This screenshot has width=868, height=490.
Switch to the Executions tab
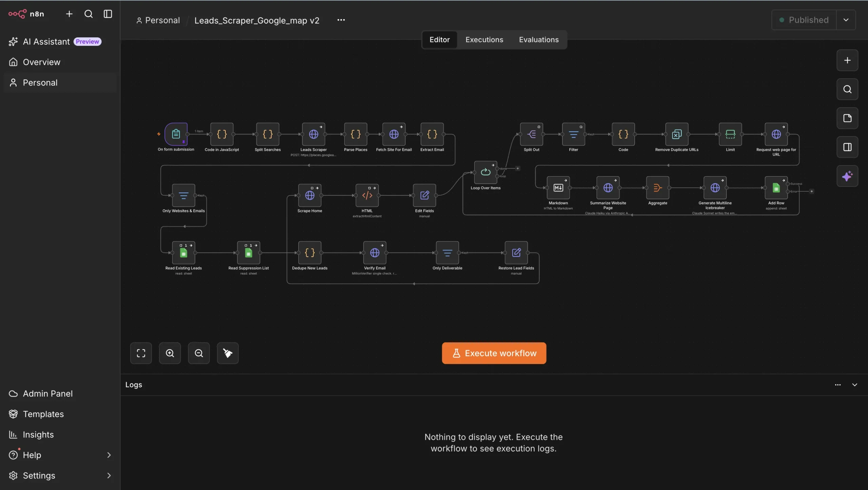click(x=484, y=40)
